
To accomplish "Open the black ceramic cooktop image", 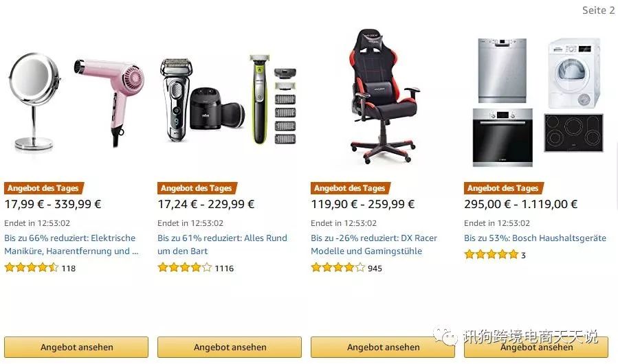I will [573, 133].
